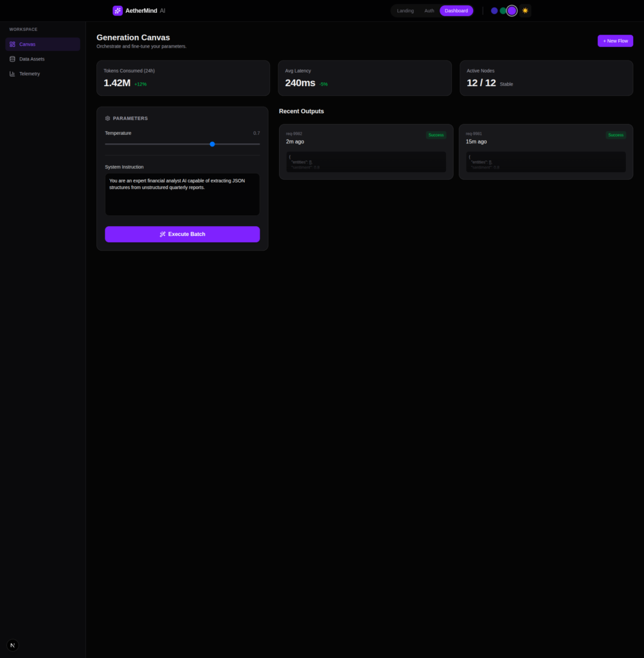Open the req-9981 output card

click(x=546, y=152)
